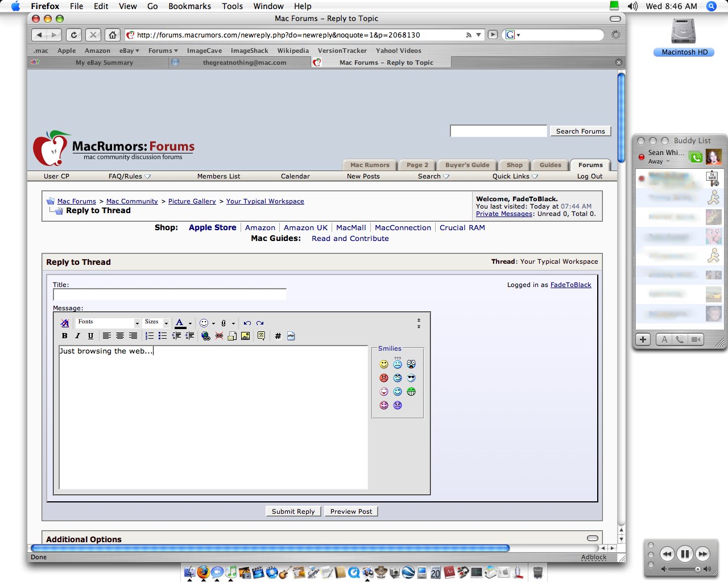This screenshot has height=582, width=728.
Task: Insert an ordered numbered list
Action: [x=149, y=336]
